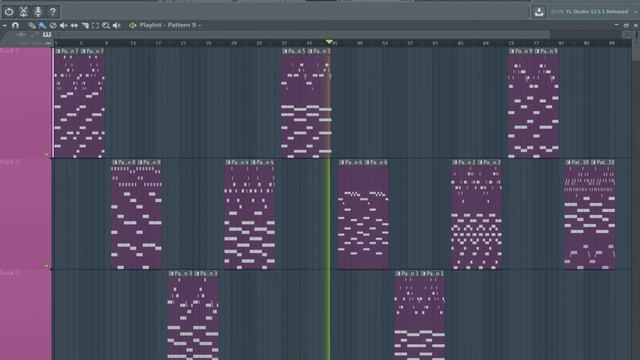Open the playlist options menu arrow

[x=4, y=25]
